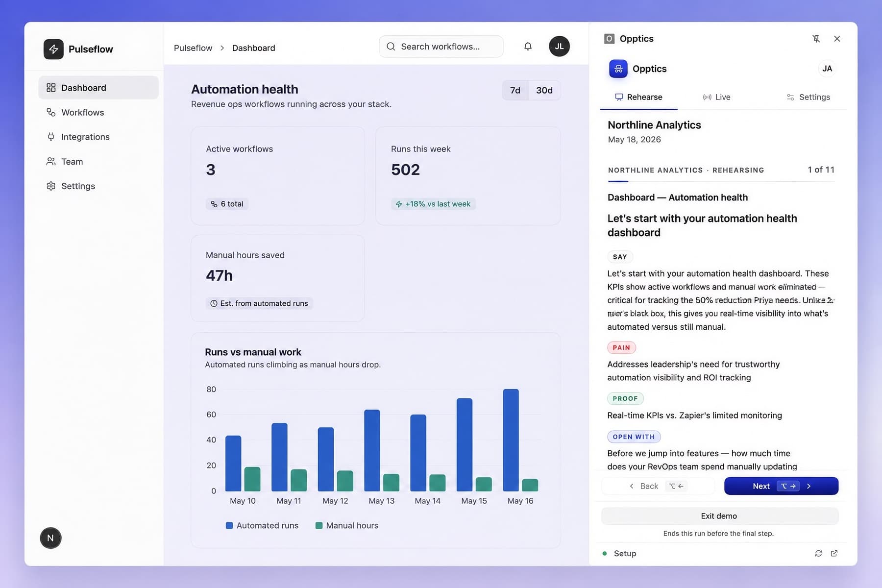Click the Opptics panel title icon

tap(609, 39)
